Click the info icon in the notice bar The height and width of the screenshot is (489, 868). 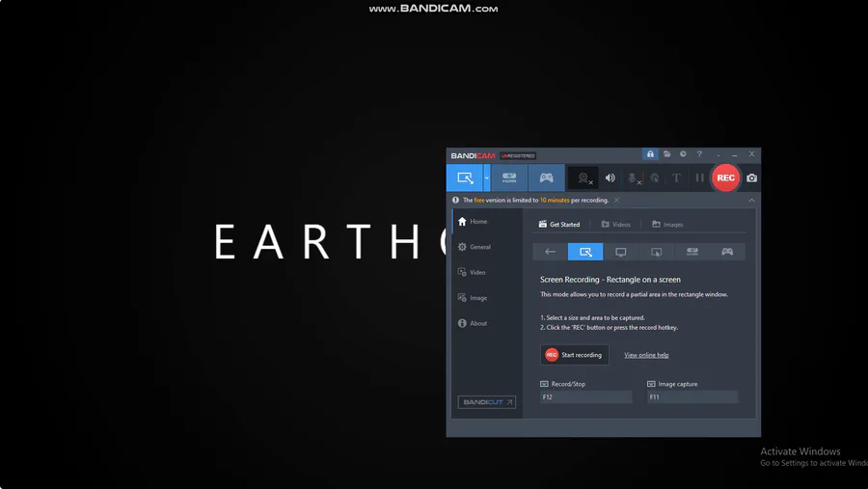coord(455,200)
